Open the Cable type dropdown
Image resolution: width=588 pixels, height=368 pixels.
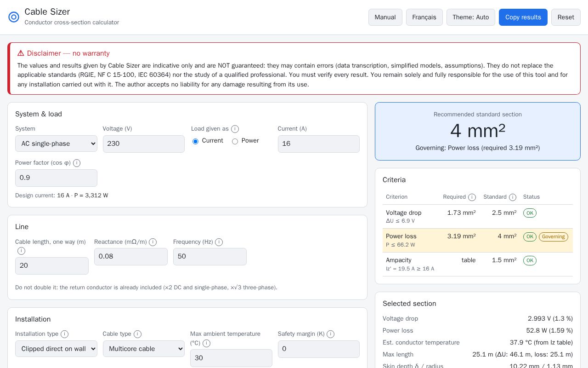144,349
